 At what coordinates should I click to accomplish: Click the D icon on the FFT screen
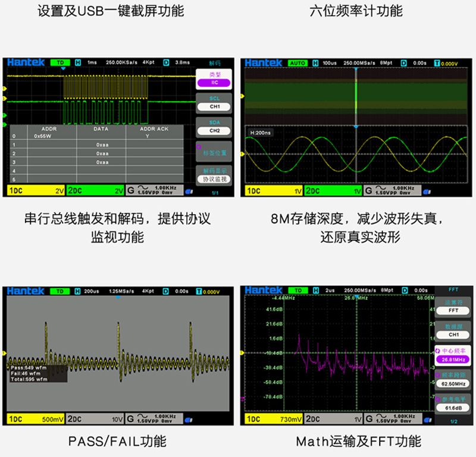[x=405, y=290]
